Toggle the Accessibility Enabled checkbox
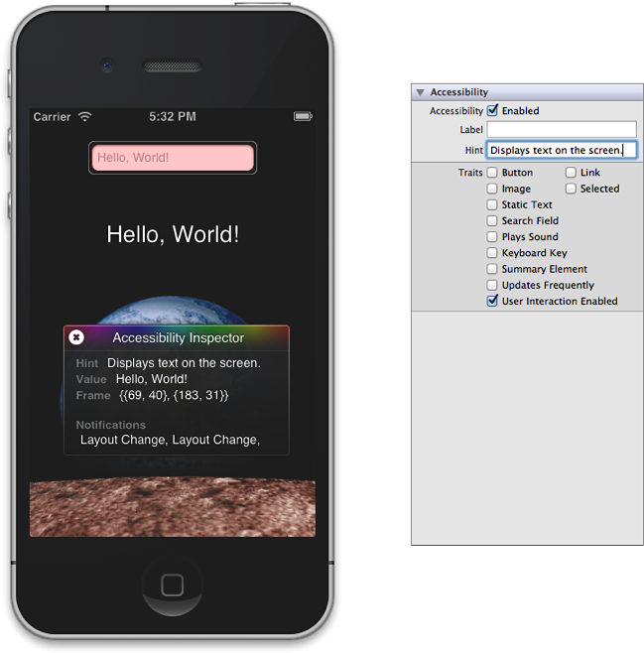644x653 pixels. pyautogui.click(x=493, y=111)
